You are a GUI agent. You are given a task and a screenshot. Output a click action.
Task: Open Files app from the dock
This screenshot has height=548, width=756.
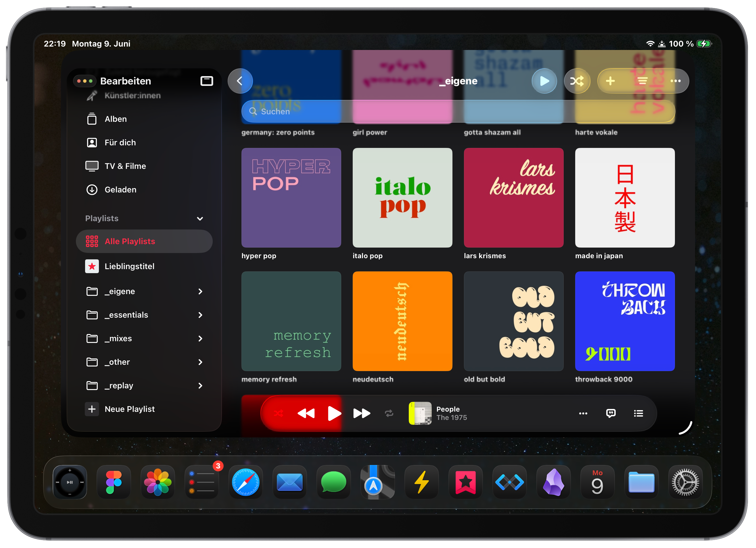(x=642, y=483)
